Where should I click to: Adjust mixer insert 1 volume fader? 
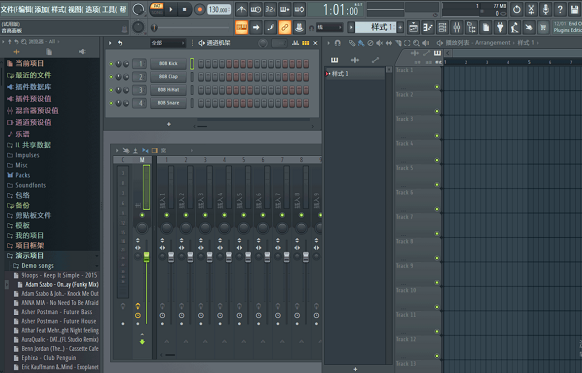point(171,257)
